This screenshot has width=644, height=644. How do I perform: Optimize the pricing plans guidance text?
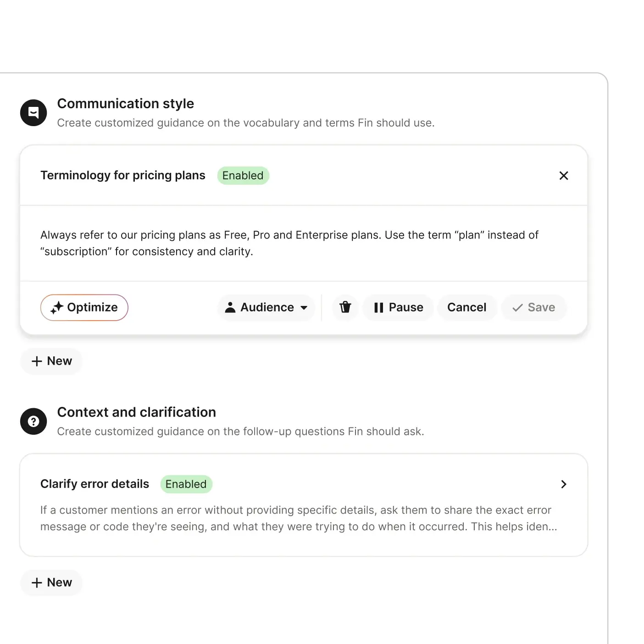pyautogui.click(x=84, y=307)
